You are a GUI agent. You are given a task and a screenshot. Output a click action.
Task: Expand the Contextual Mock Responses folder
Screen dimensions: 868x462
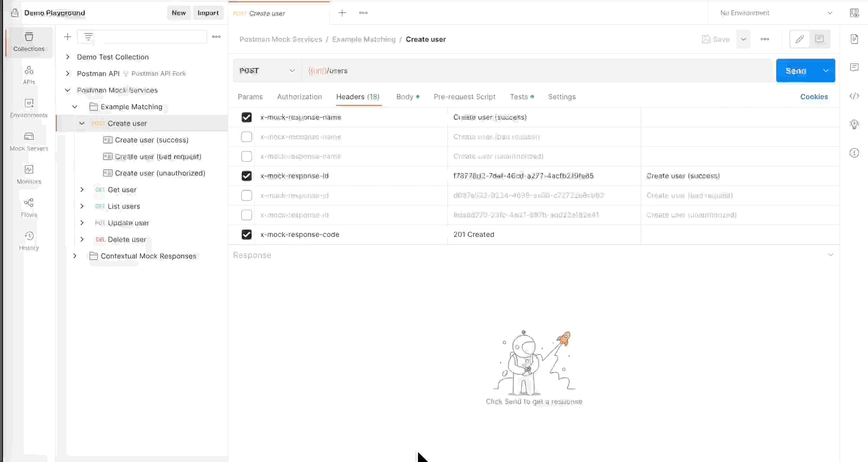point(75,256)
